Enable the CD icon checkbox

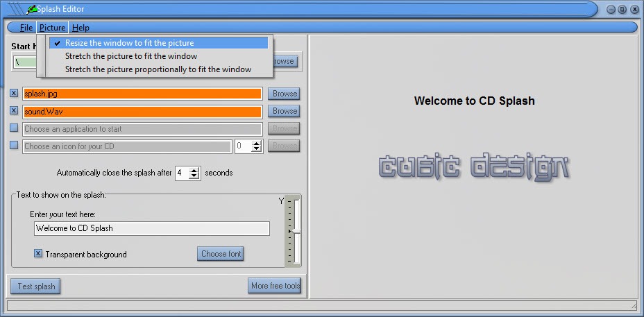coord(14,146)
